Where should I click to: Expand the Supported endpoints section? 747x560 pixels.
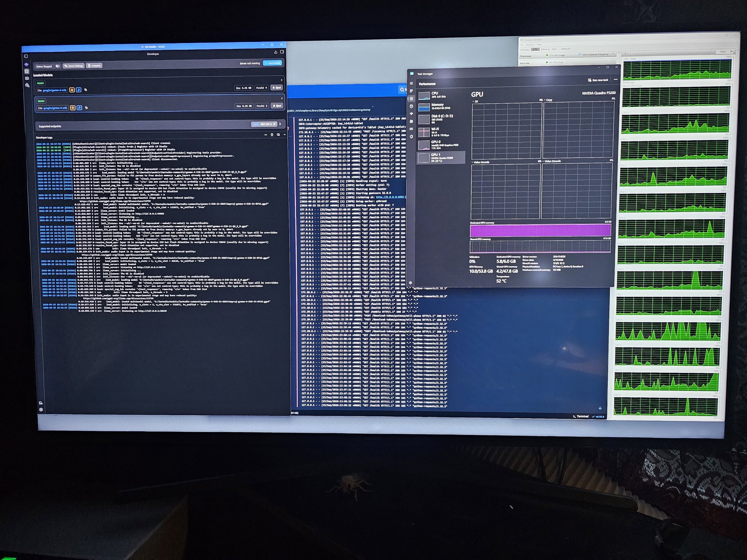[280, 124]
